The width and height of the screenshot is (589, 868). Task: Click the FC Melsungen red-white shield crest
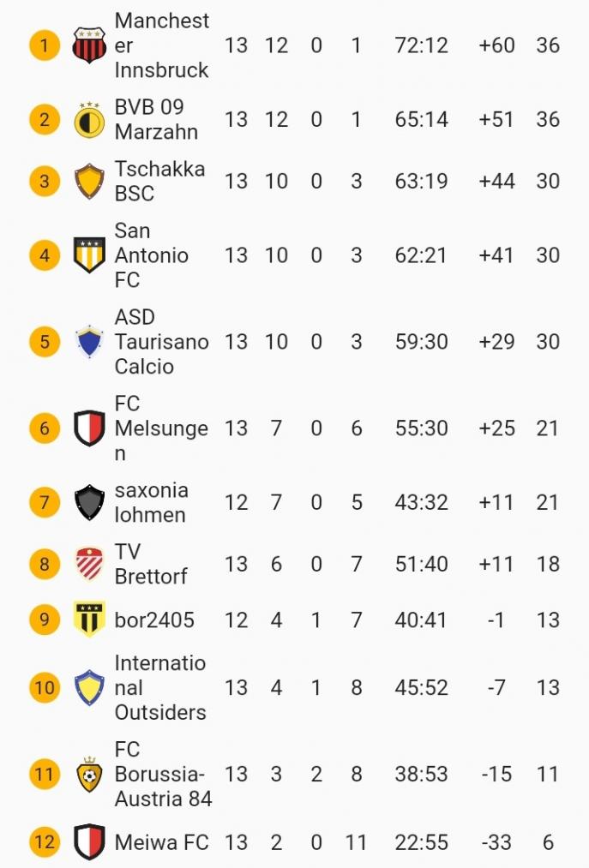coord(89,428)
